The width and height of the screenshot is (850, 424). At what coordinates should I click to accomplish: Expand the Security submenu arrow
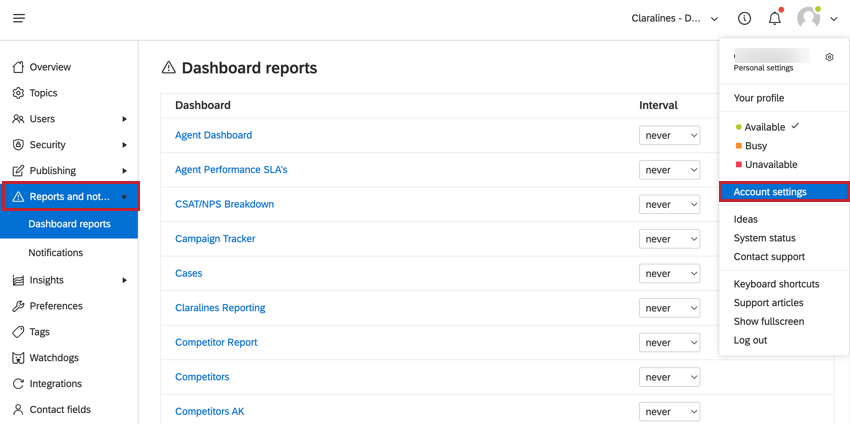125,145
